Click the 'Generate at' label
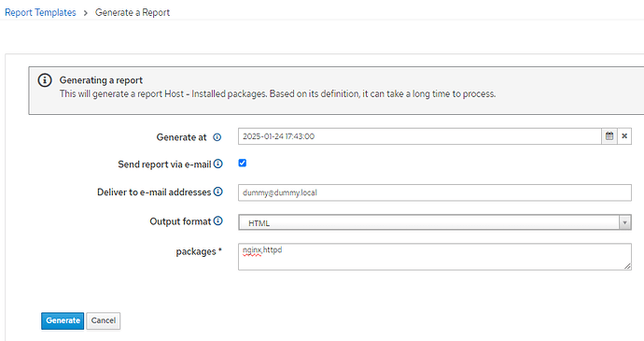The image size is (644, 341). [181, 137]
